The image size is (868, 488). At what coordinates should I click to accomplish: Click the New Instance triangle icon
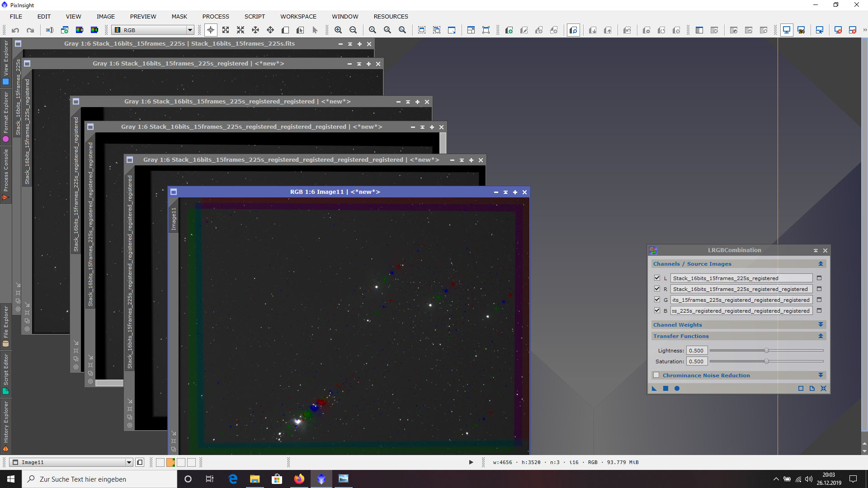[x=654, y=389]
